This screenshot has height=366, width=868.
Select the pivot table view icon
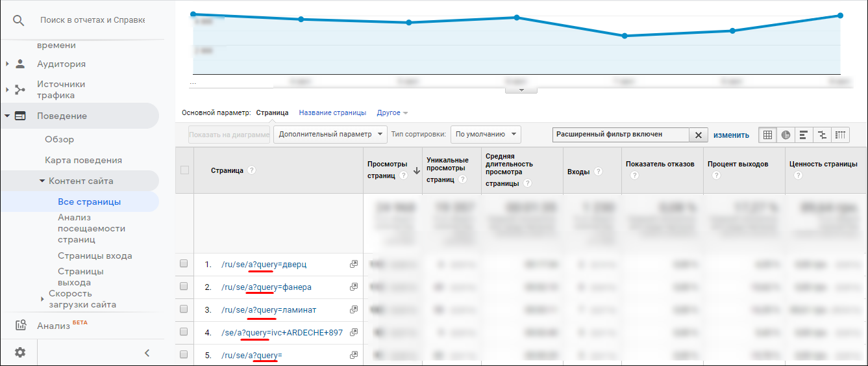coord(840,135)
